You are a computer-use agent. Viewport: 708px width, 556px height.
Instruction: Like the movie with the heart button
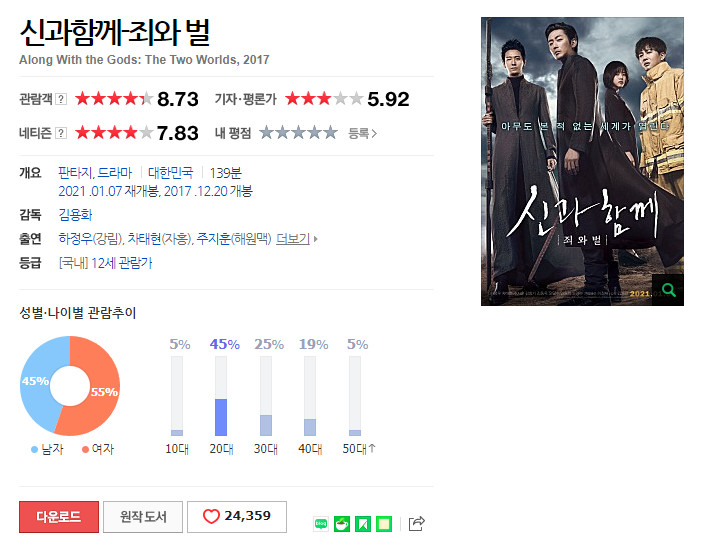[237, 517]
